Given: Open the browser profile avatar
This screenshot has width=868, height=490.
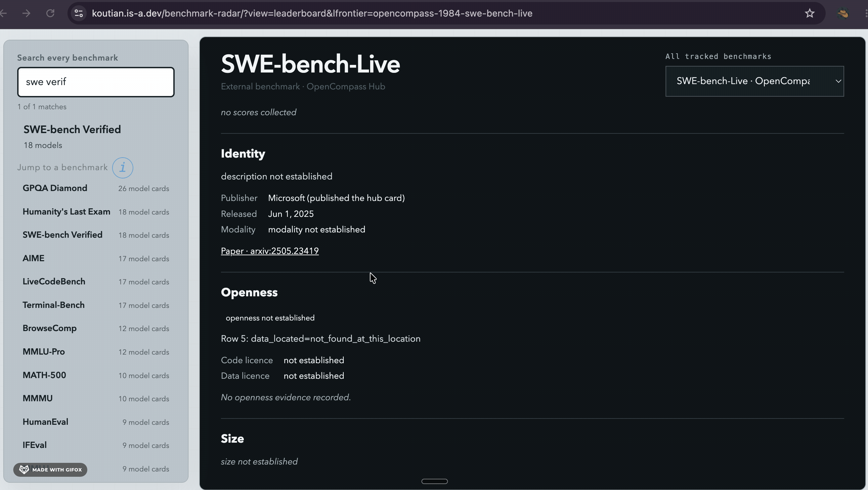Looking at the screenshot, I should coord(843,14).
